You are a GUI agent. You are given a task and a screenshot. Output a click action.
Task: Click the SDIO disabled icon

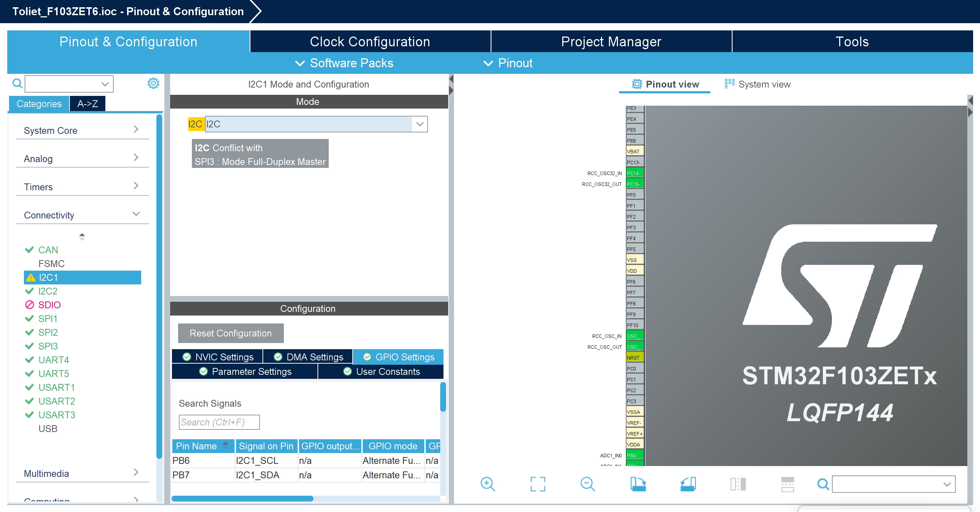click(x=29, y=305)
